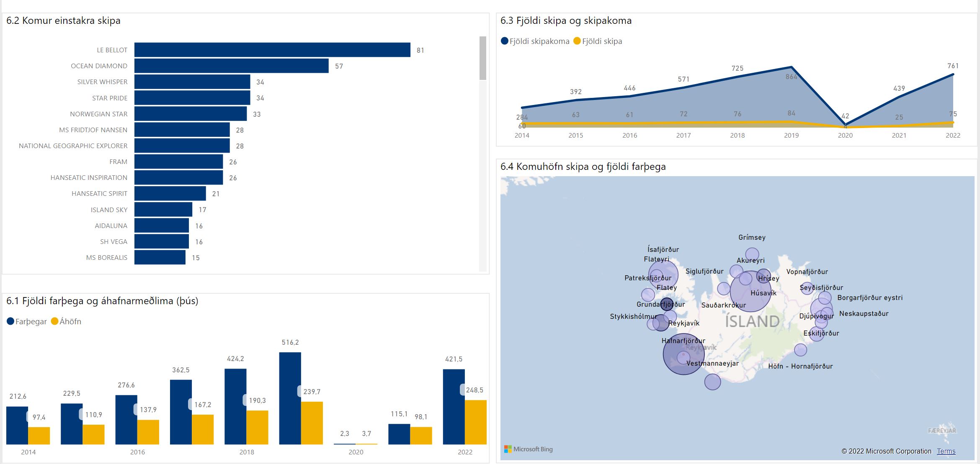Select the MS FRIDTJOF NANSEN bar
This screenshot has width=980, height=464.
pos(182,130)
